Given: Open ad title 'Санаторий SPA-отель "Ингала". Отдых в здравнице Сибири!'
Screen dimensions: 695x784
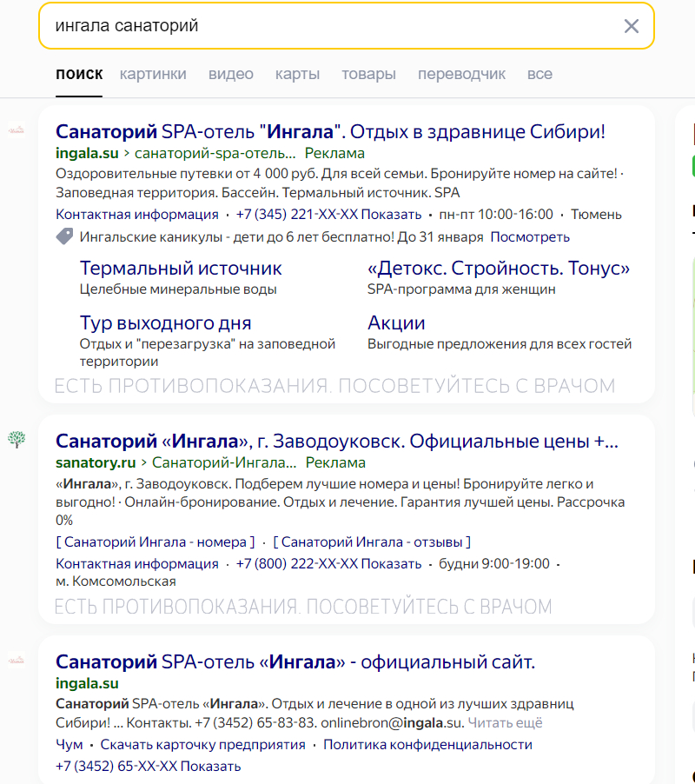Looking at the screenshot, I should [x=330, y=131].
